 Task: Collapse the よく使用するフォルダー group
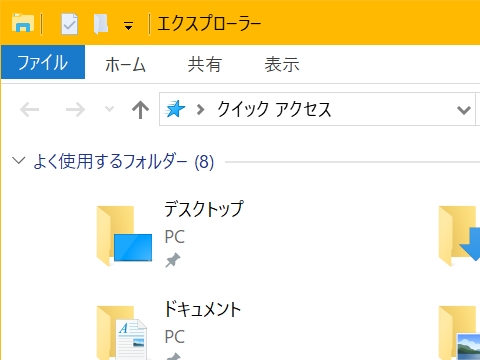(x=19, y=161)
